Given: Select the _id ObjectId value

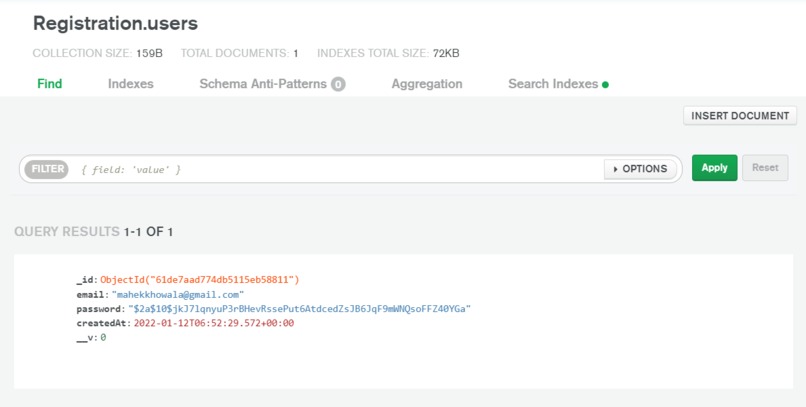Looking at the screenshot, I should coord(199,280).
